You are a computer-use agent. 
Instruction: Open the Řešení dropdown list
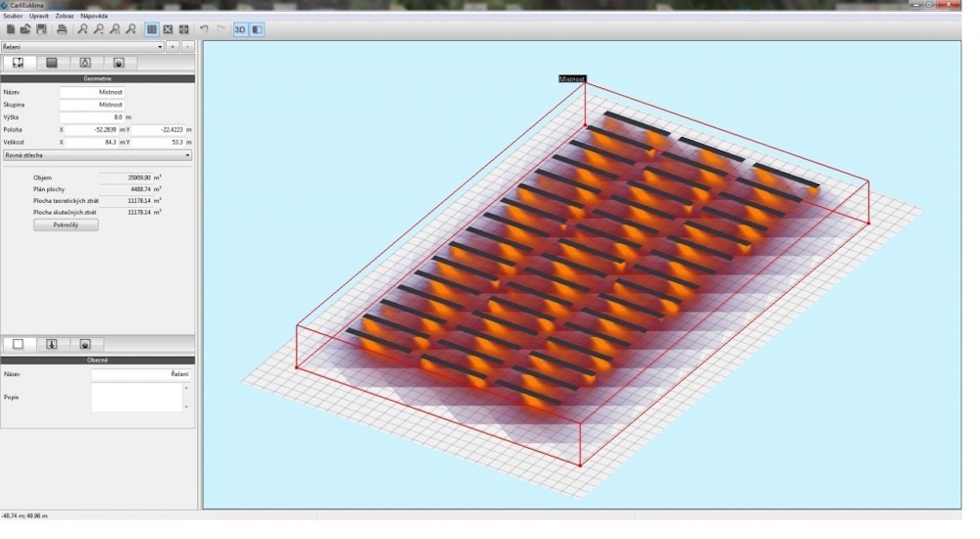click(160, 47)
